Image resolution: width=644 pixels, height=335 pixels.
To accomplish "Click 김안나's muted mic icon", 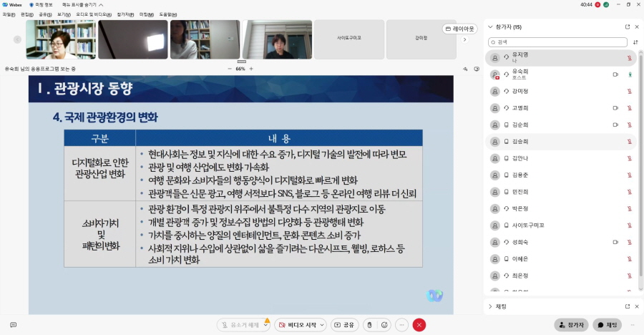I will (x=629, y=158).
